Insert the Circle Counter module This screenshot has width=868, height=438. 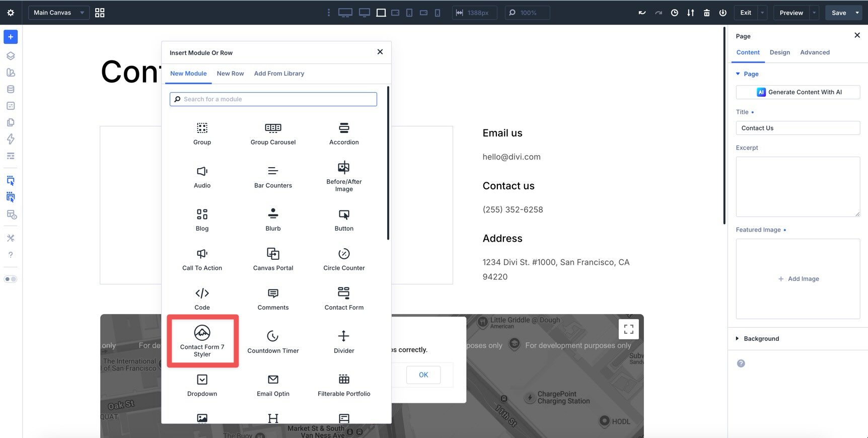click(x=344, y=260)
